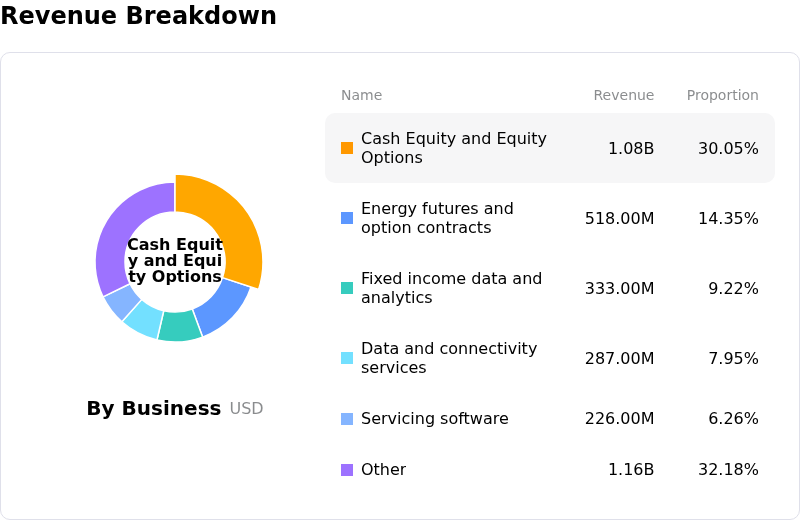The image size is (800, 520).
Task: Click the Data and connectivity services label
Action: 449,358
